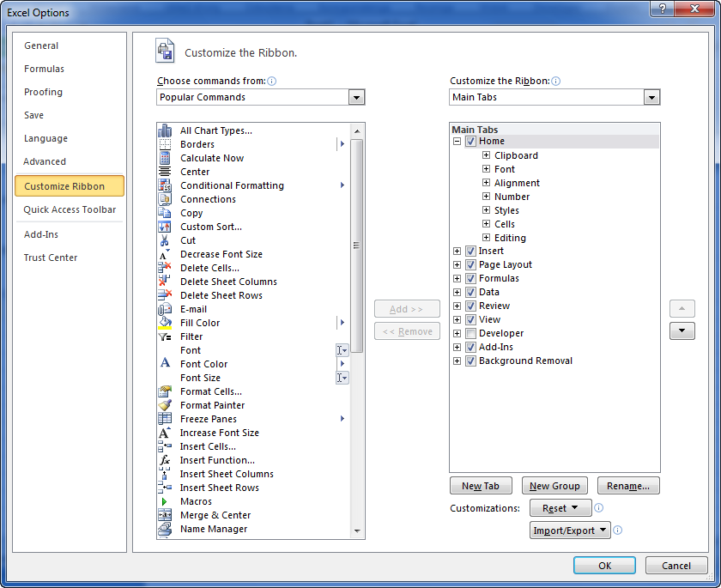Uncheck the Formulas tab checkbox

pos(470,279)
